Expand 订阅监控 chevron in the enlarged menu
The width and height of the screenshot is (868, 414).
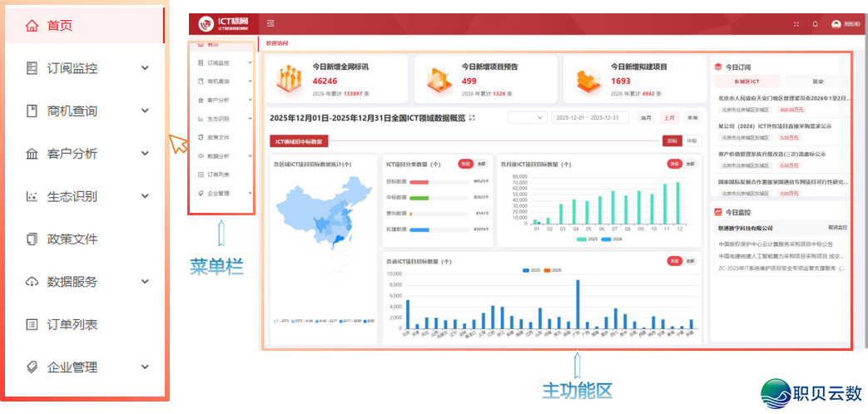coord(145,68)
